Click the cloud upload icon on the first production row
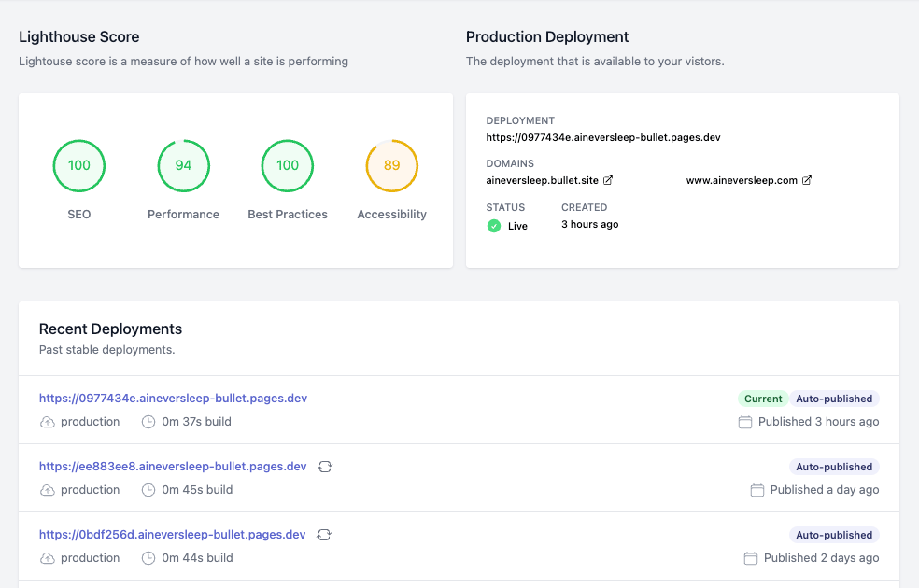 click(47, 422)
